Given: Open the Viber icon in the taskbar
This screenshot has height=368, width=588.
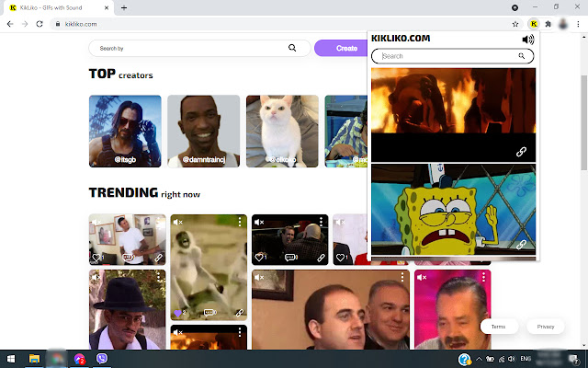Looking at the screenshot, I should point(101,359).
